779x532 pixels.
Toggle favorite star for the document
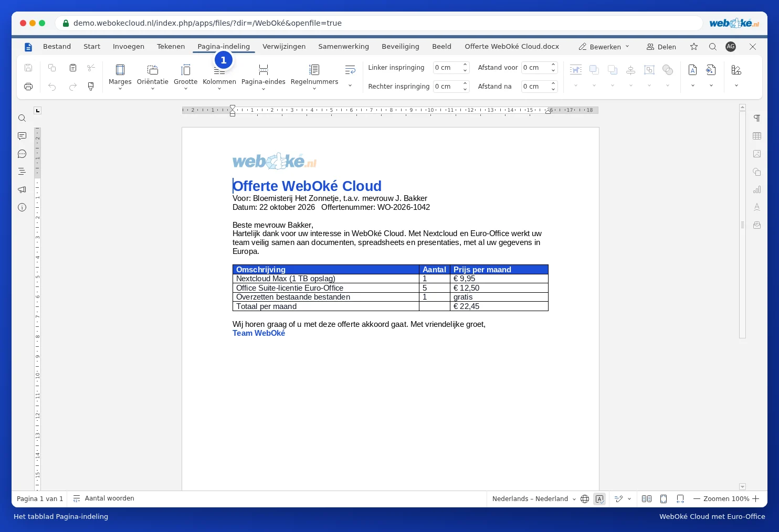694,47
